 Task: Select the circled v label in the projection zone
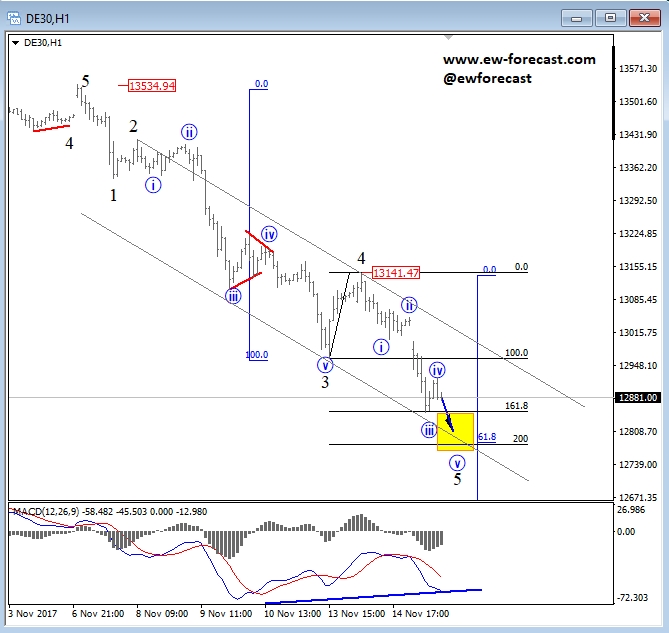tap(457, 463)
